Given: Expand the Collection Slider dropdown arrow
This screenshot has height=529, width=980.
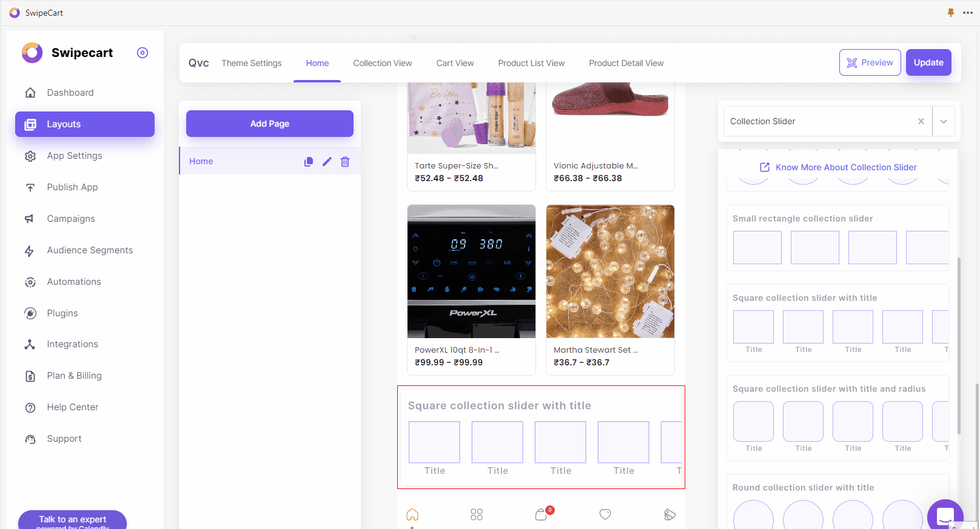Looking at the screenshot, I should pos(944,121).
